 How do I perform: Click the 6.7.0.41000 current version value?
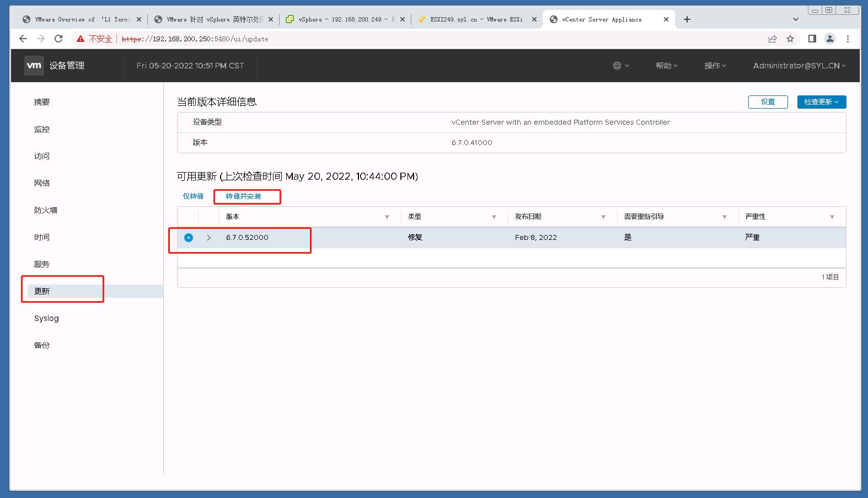[x=472, y=142]
